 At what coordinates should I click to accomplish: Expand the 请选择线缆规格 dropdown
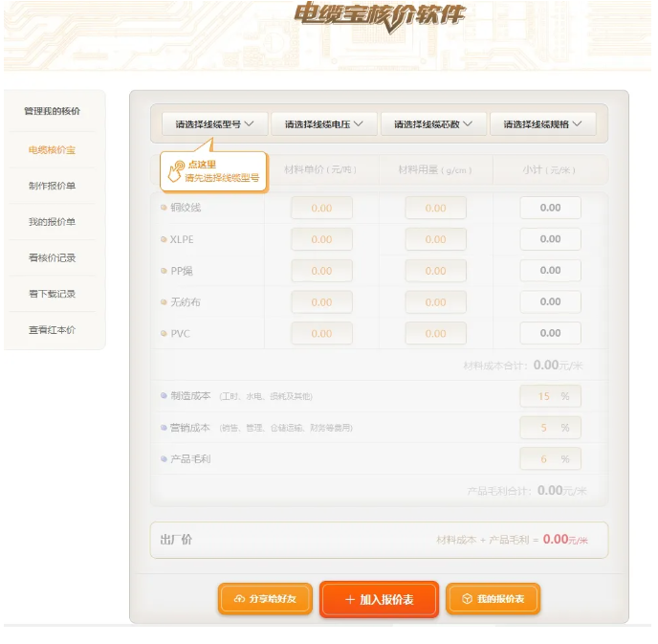click(x=542, y=124)
